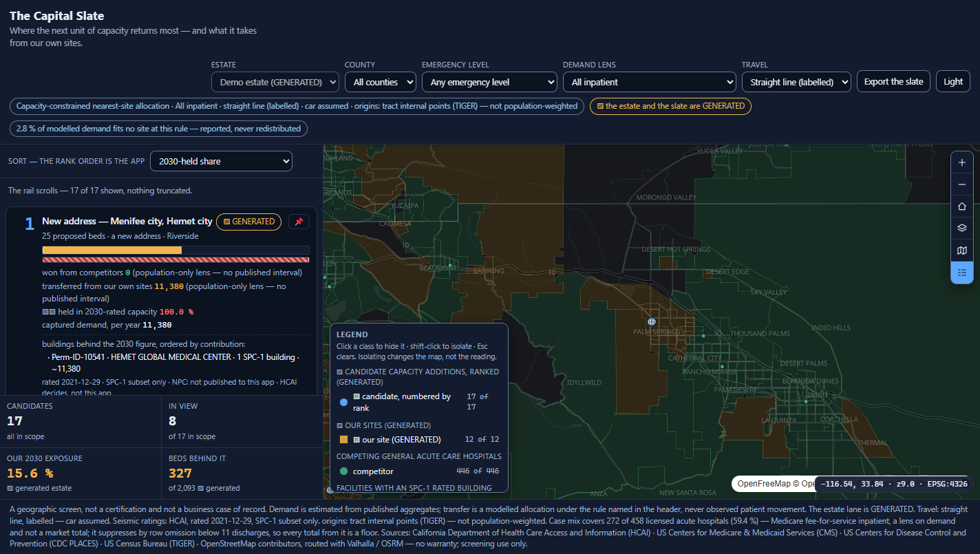Open the County selector
Image resolution: width=980 pixels, height=554 pixels.
pyautogui.click(x=380, y=82)
